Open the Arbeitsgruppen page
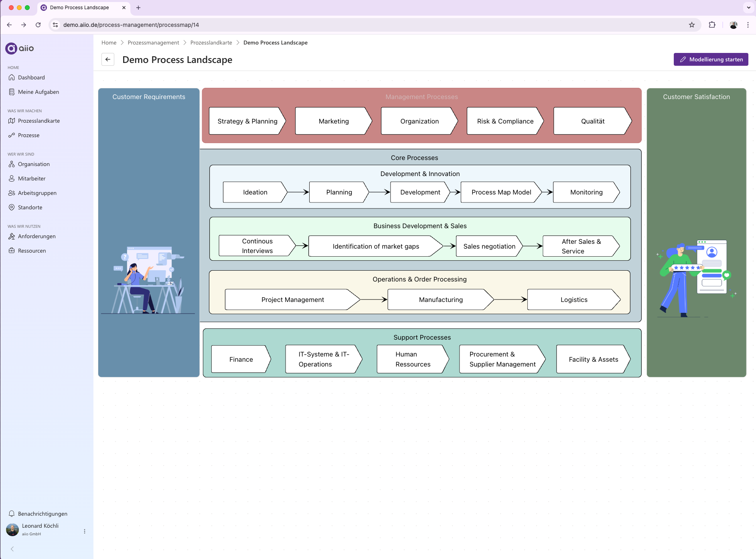This screenshot has width=756, height=559. click(x=37, y=193)
